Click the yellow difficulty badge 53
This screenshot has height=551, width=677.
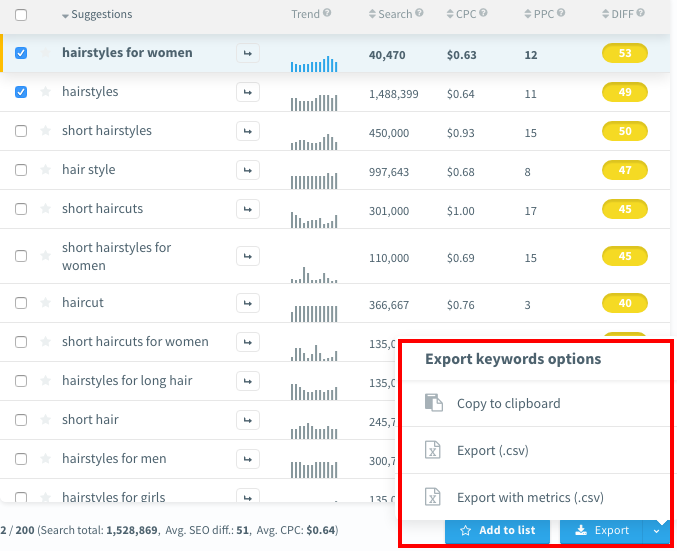(625, 53)
